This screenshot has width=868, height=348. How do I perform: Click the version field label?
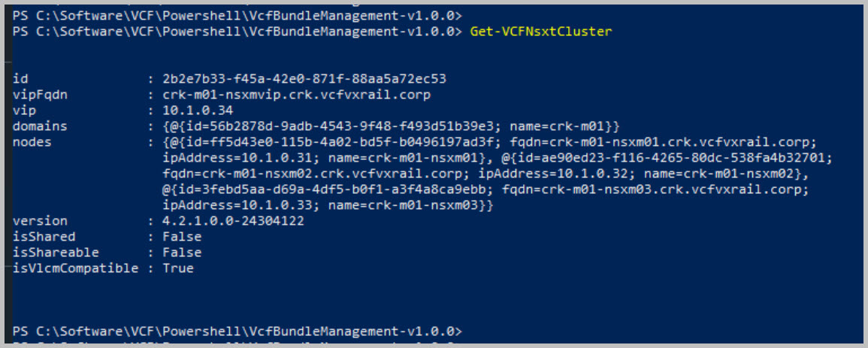click(x=40, y=221)
